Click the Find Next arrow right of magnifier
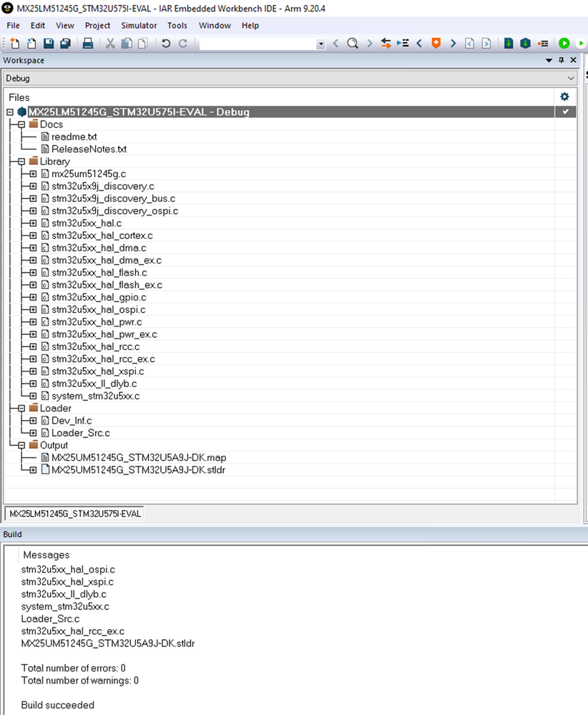Image resolution: width=588 pixels, height=715 pixels. [x=370, y=44]
